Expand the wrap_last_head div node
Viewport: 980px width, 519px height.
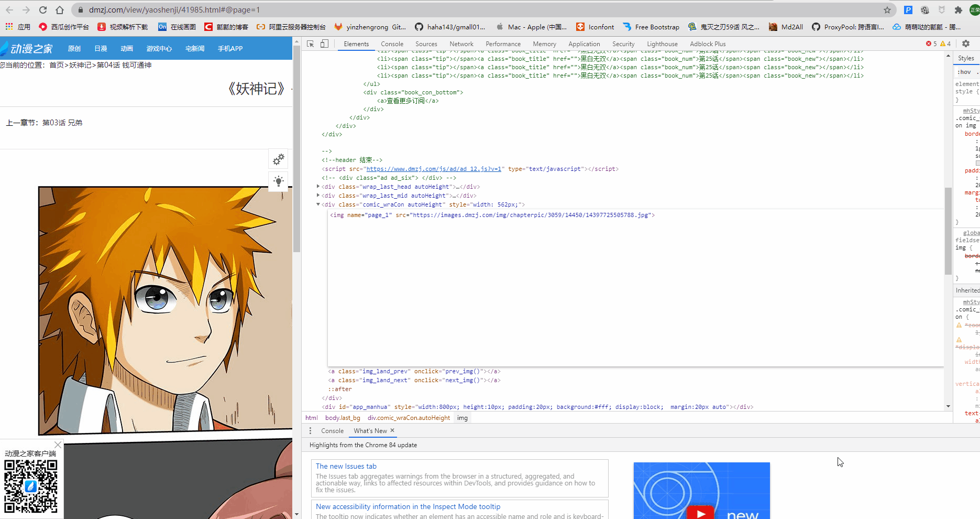(318, 187)
